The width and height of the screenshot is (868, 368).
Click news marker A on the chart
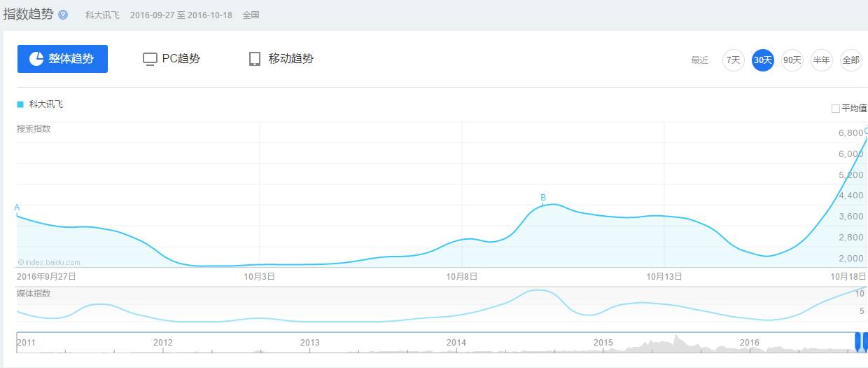click(x=17, y=207)
